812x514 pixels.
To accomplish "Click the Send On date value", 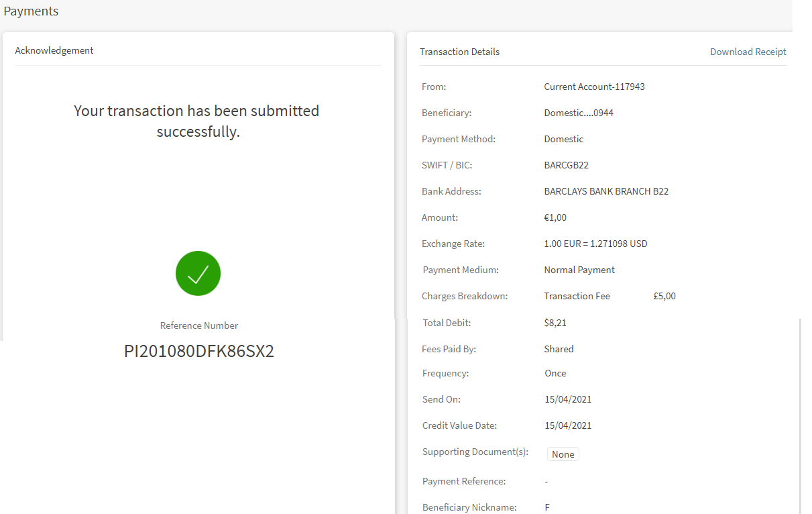I will [568, 399].
